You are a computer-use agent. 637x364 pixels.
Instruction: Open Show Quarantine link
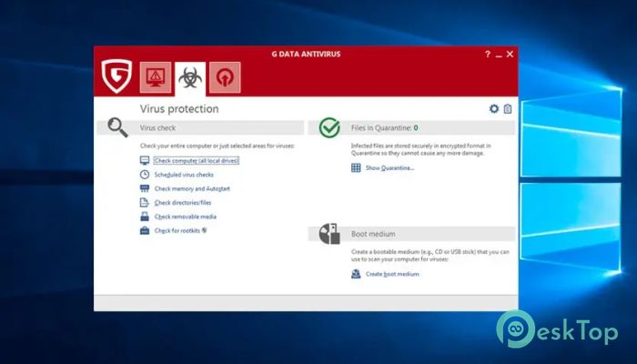pos(389,167)
